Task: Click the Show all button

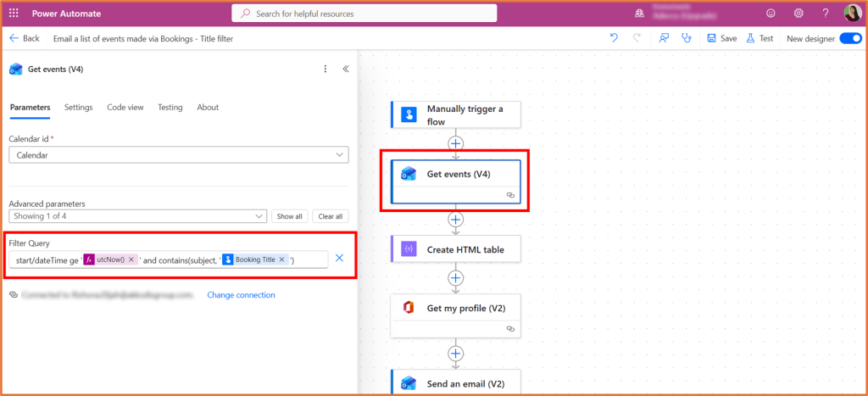Action: coord(290,216)
